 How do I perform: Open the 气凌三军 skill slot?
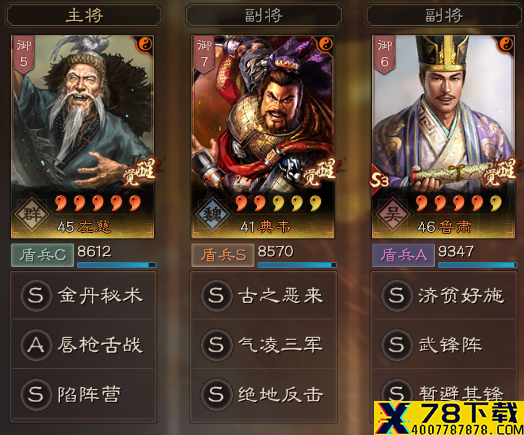point(264,344)
